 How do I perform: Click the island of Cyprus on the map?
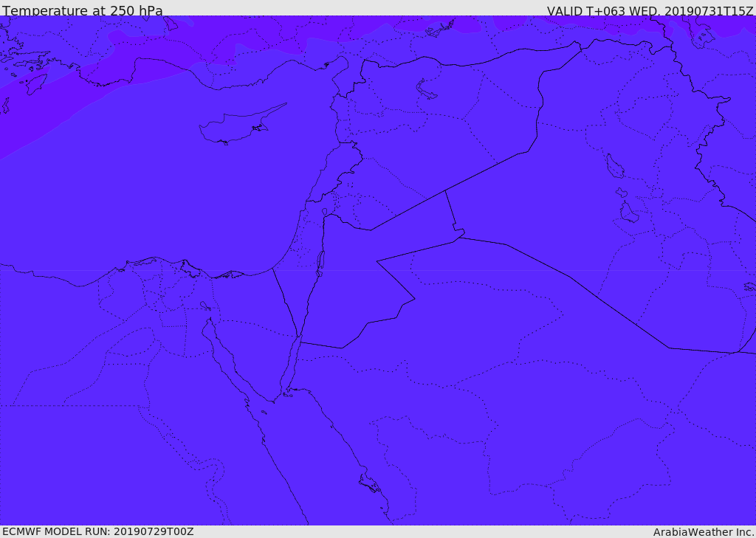pos(241,125)
